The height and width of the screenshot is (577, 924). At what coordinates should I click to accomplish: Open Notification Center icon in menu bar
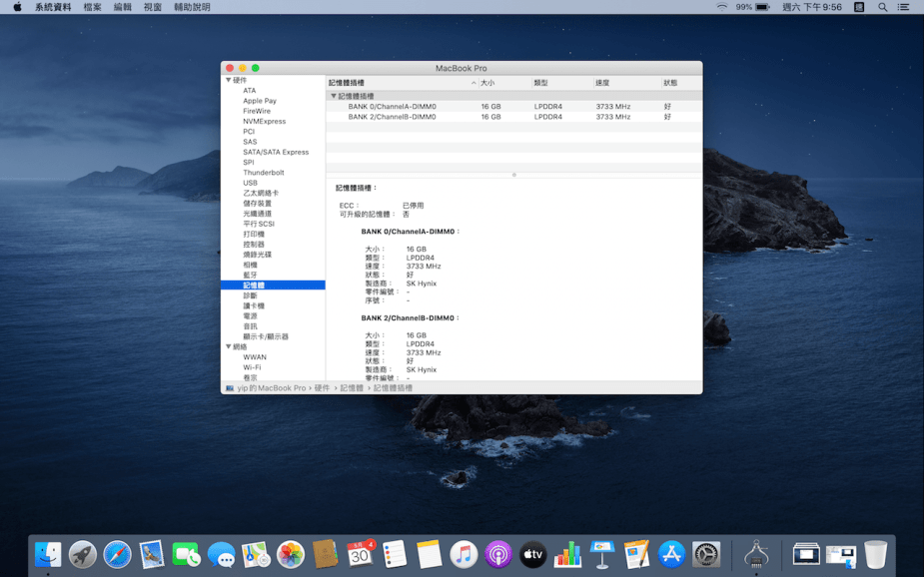click(904, 7)
